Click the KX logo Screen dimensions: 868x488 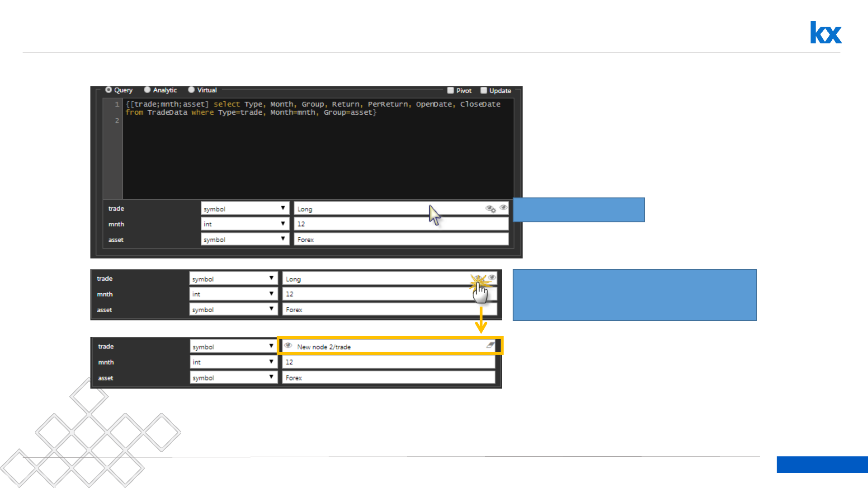point(826,33)
